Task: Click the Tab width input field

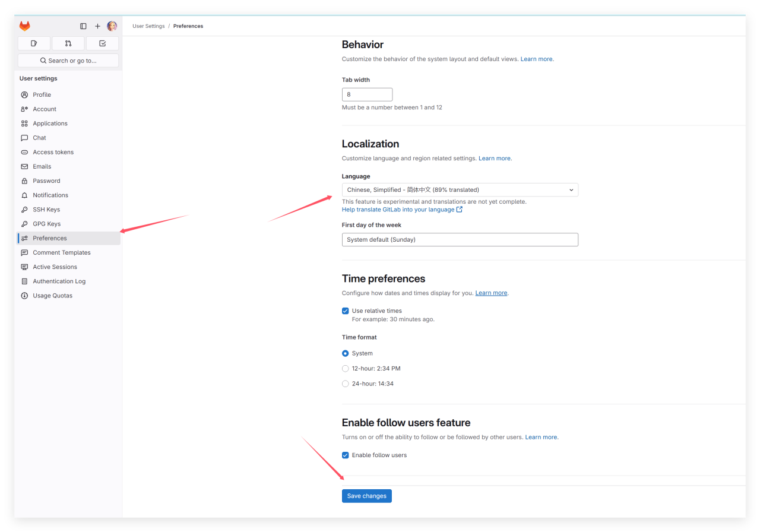Action: (367, 94)
